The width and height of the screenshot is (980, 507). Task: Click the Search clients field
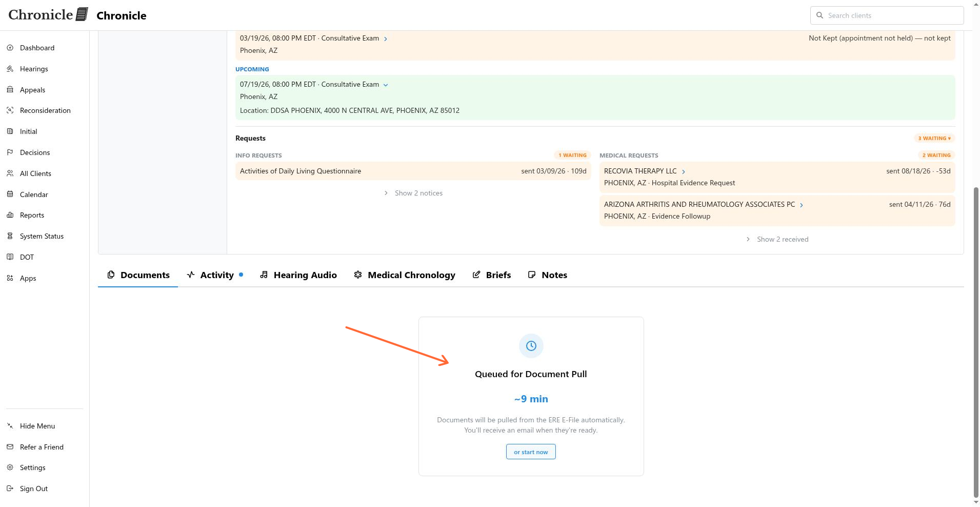click(887, 15)
